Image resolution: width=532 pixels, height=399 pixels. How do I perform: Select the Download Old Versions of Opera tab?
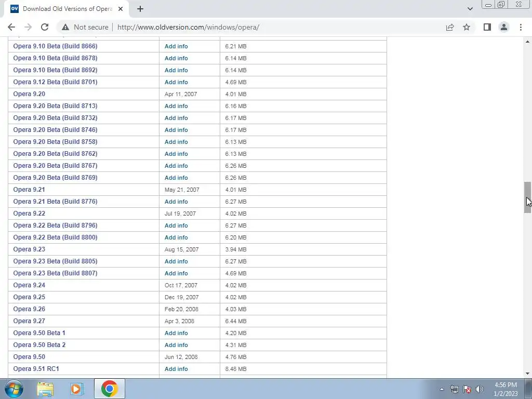[x=66, y=9]
